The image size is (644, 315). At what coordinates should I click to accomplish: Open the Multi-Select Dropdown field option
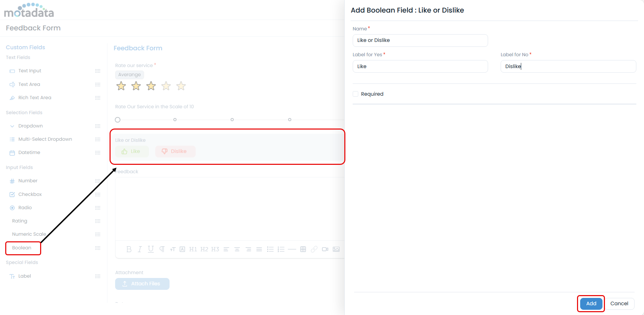[x=45, y=139]
